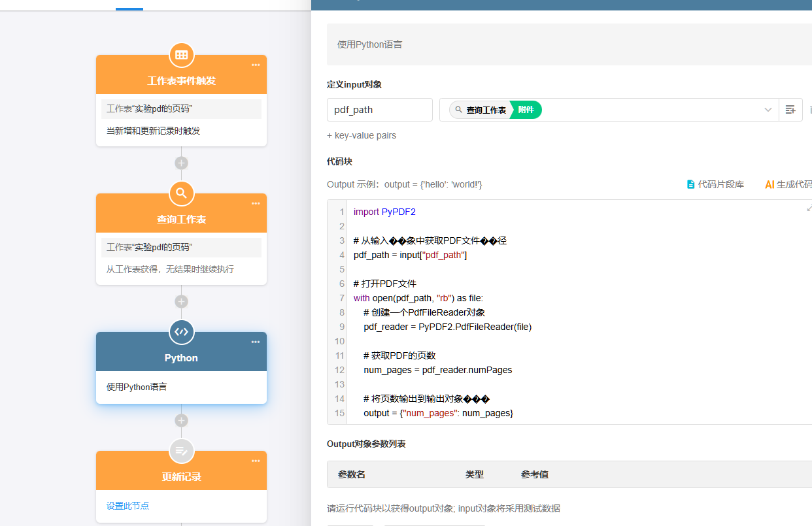The height and width of the screenshot is (526, 812).
Task: Open more options on 工作表事件触发 node
Action: 256,65
